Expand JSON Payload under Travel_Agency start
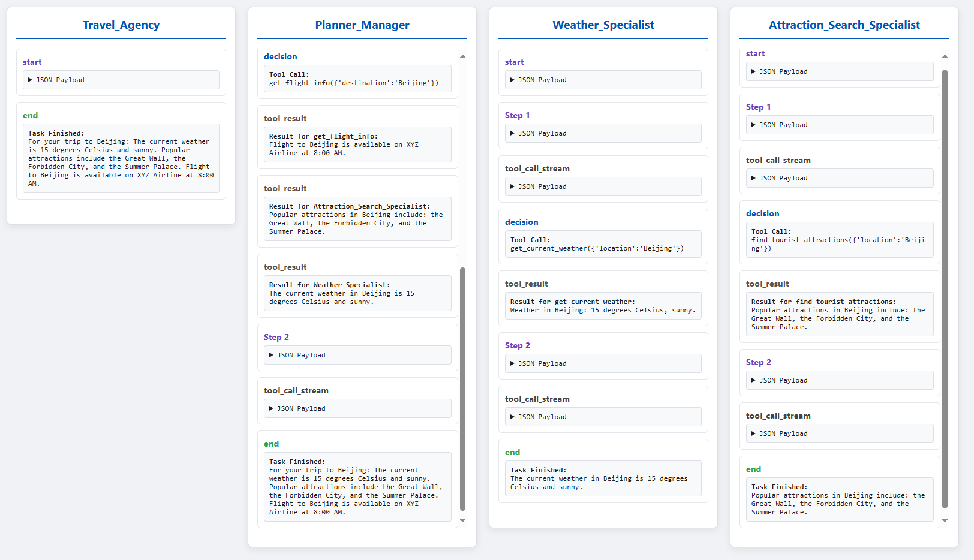Image resolution: width=974 pixels, height=560 pixels. pos(121,80)
